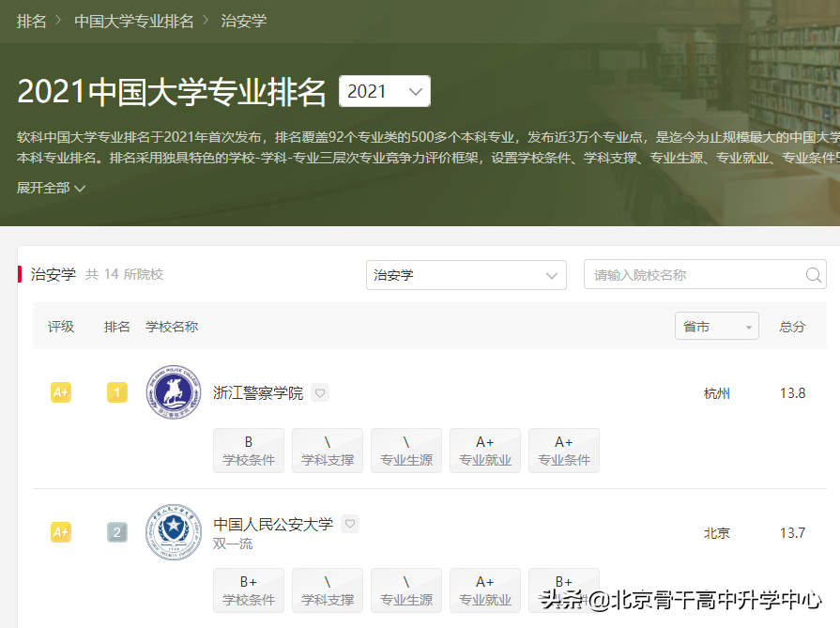
Task: Click 共 14 所院校 count text
Action: point(124,274)
